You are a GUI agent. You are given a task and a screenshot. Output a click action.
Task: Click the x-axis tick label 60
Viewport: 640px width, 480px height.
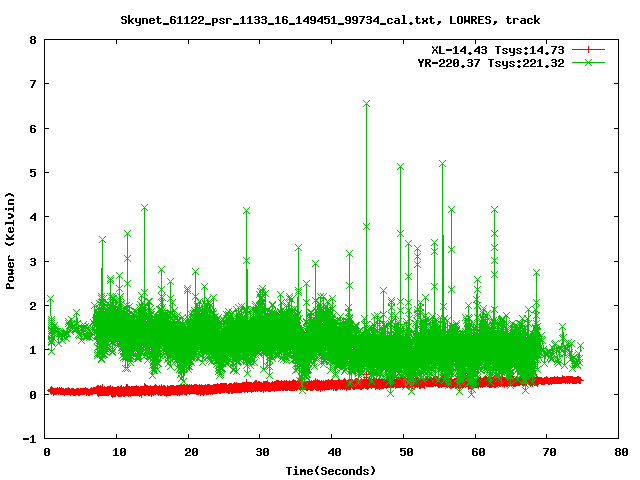pyautogui.click(x=475, y=453)
